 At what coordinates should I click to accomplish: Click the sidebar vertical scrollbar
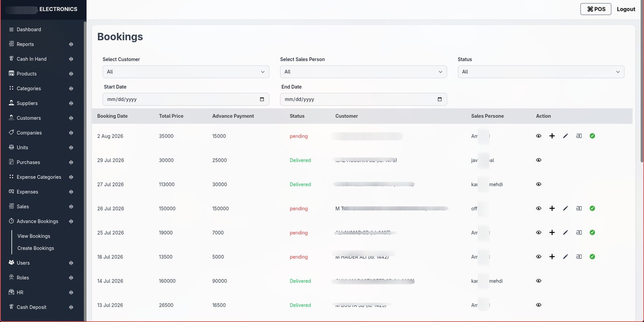pos(85,171)
